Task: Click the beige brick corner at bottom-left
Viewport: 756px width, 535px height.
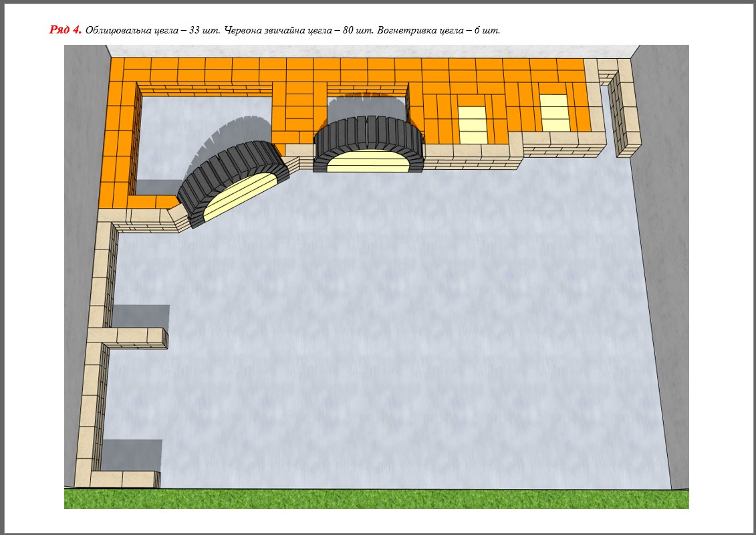Action: pyautogui.click(x=124, y=478)
